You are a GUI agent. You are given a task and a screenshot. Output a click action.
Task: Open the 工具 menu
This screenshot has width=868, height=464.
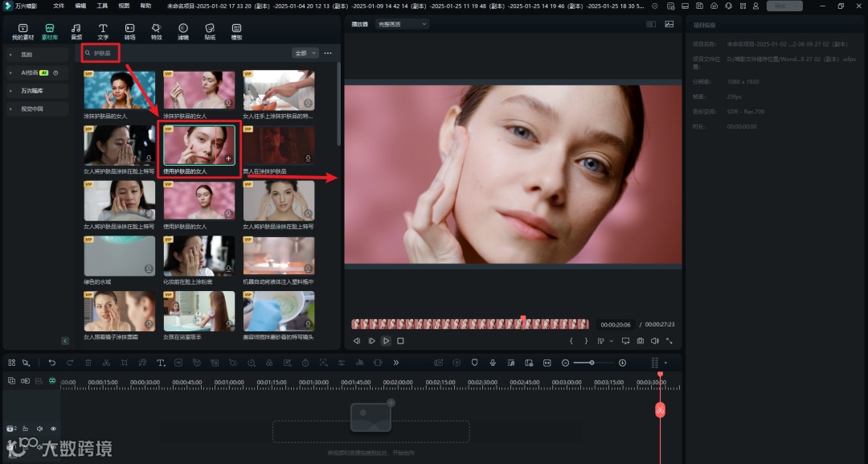pos(102,6)
